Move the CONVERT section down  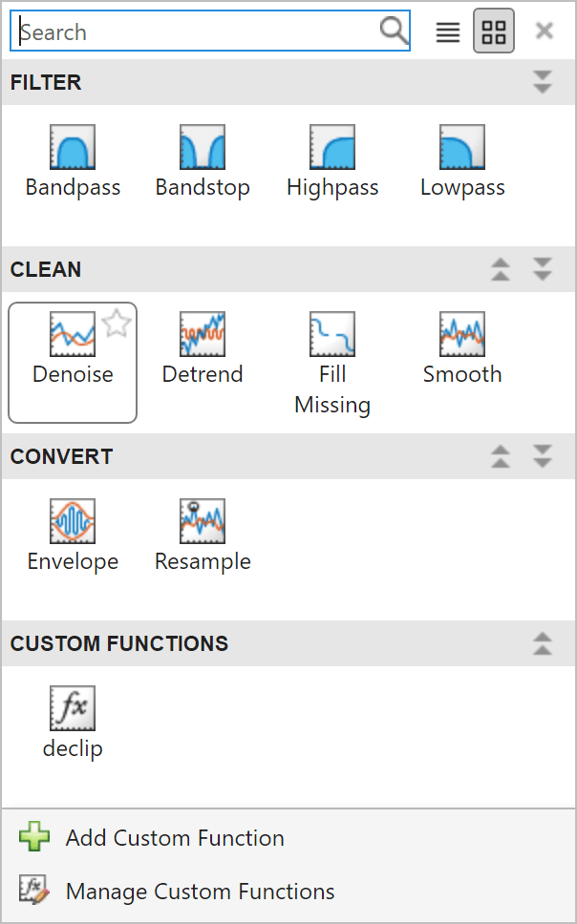[x=543, y=457]
